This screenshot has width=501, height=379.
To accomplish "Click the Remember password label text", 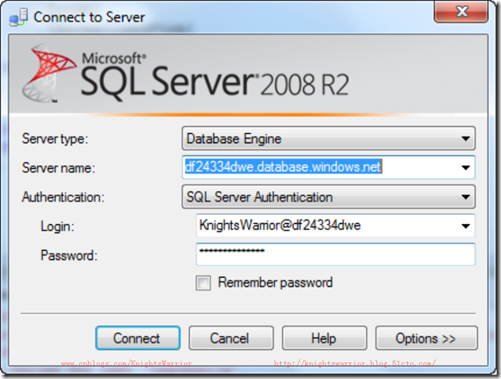I will [x=275, y=283].
